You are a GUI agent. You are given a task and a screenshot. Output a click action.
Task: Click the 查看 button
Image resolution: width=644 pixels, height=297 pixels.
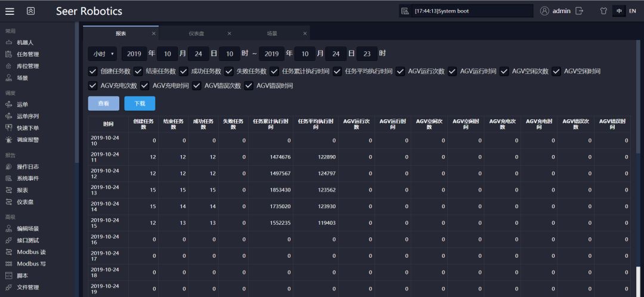coord(104,103)
